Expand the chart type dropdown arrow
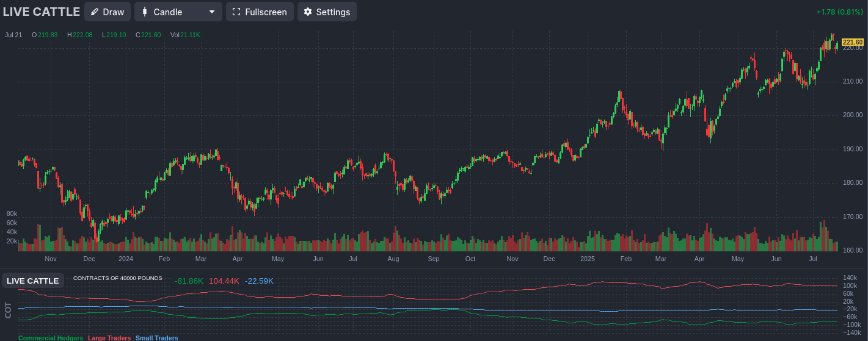The height and width of the screenshot is (341, 868). pyautogui.click(x=211, y=12)
